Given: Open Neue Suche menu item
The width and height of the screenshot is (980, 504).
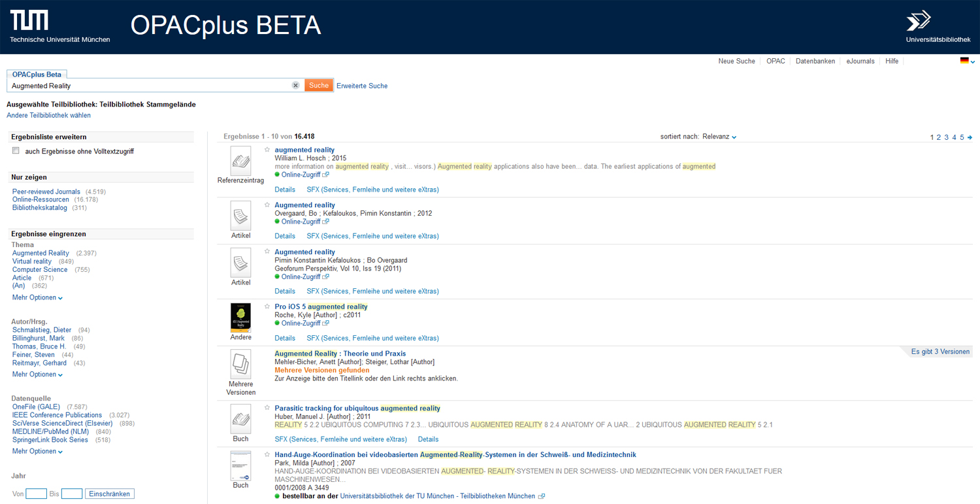Looking at the screenshot, I should click(736, 61).
